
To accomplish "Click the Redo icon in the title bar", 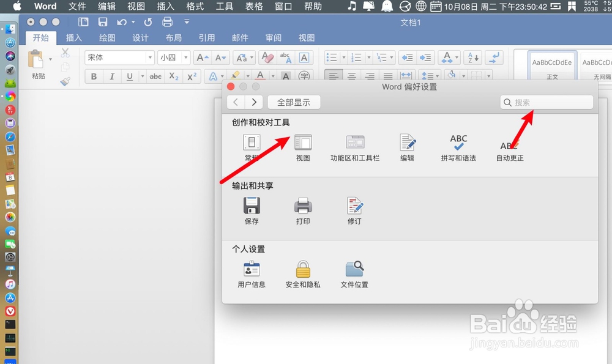I will pyautogui.click(x=148, y=22).
